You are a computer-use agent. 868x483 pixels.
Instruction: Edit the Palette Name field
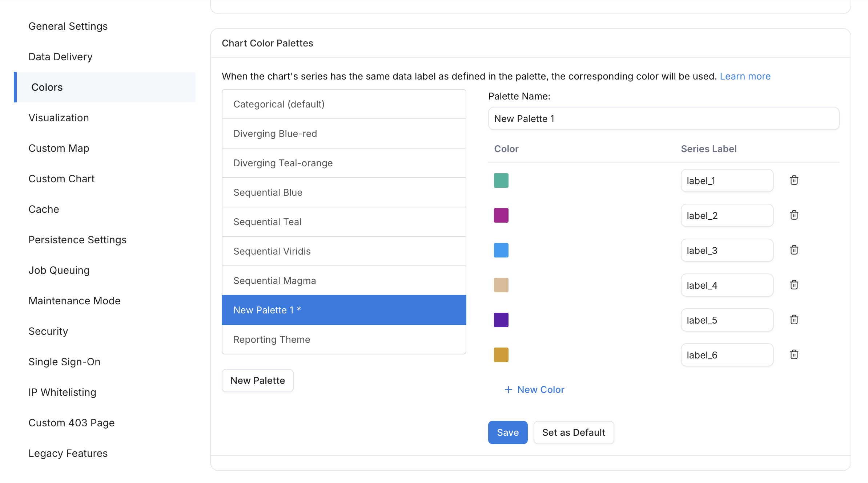coord(663,118)
